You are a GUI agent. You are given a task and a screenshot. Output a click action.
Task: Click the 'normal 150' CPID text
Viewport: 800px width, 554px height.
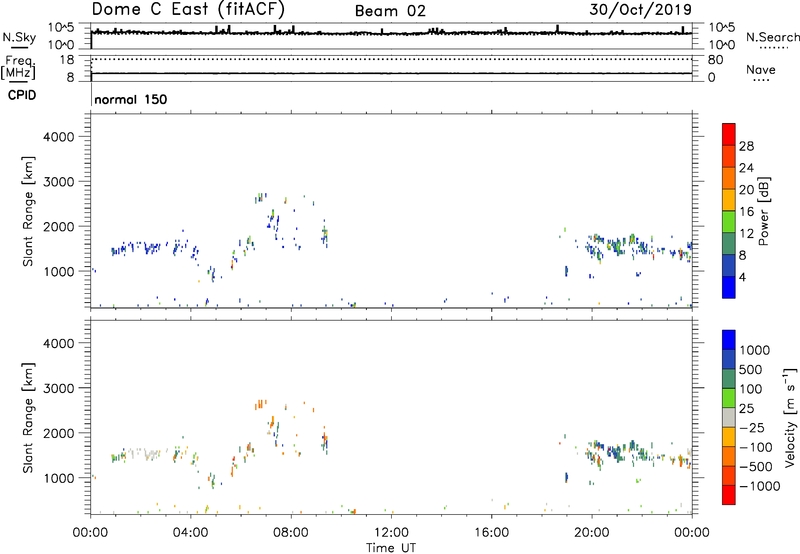(x=131, y=99)
